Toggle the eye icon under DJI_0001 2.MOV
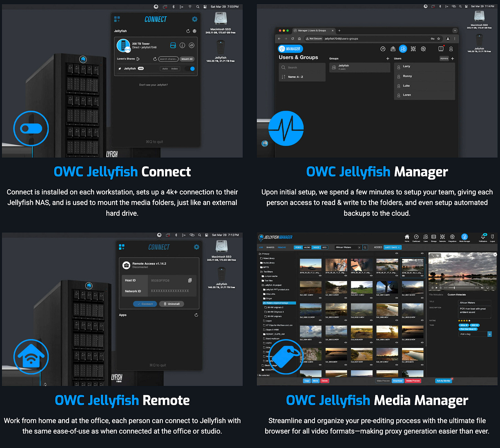 pos(320,298)
